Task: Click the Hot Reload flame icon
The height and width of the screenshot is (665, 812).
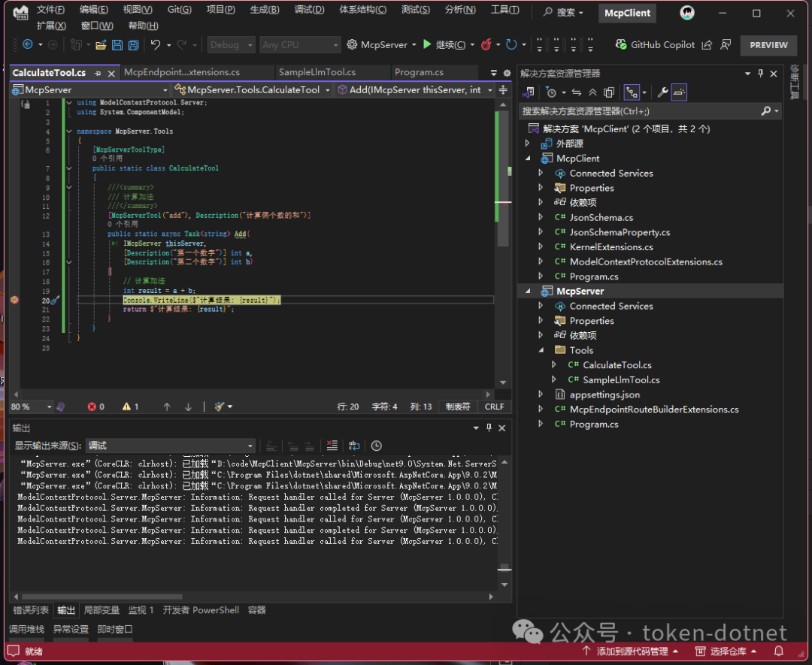Action: [x=486, y=45]
